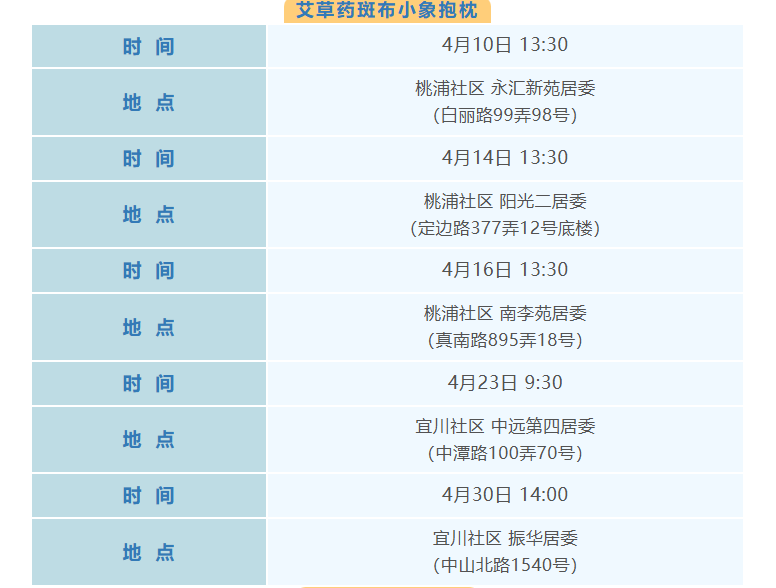
Task: Click 桃浦社区 南李苑居委 location text
Action: (504, 314)
